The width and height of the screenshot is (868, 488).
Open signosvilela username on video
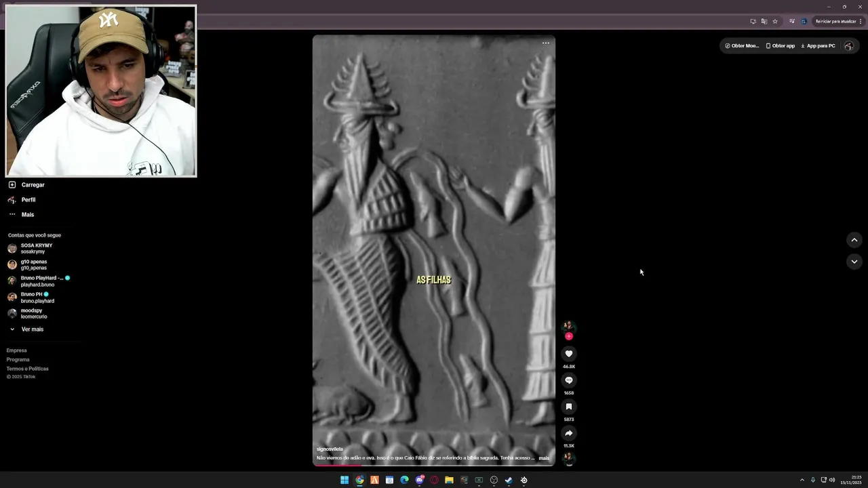[330, 449]
